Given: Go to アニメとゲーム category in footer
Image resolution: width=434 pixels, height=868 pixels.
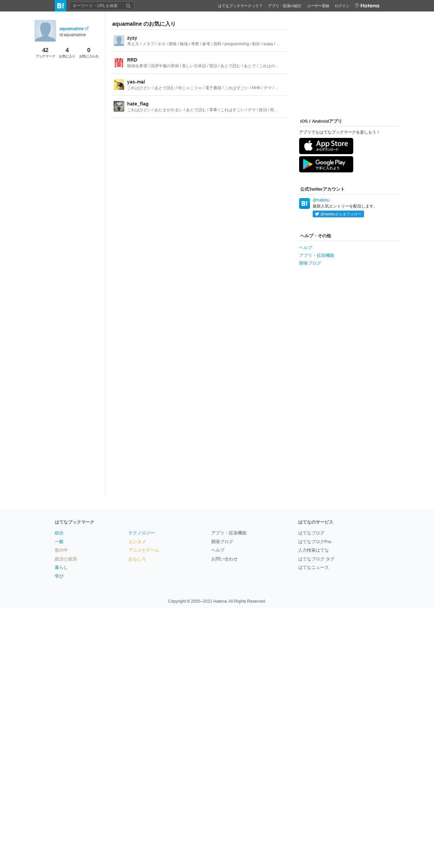Looking at the screenshot, I should pos(144,550).
